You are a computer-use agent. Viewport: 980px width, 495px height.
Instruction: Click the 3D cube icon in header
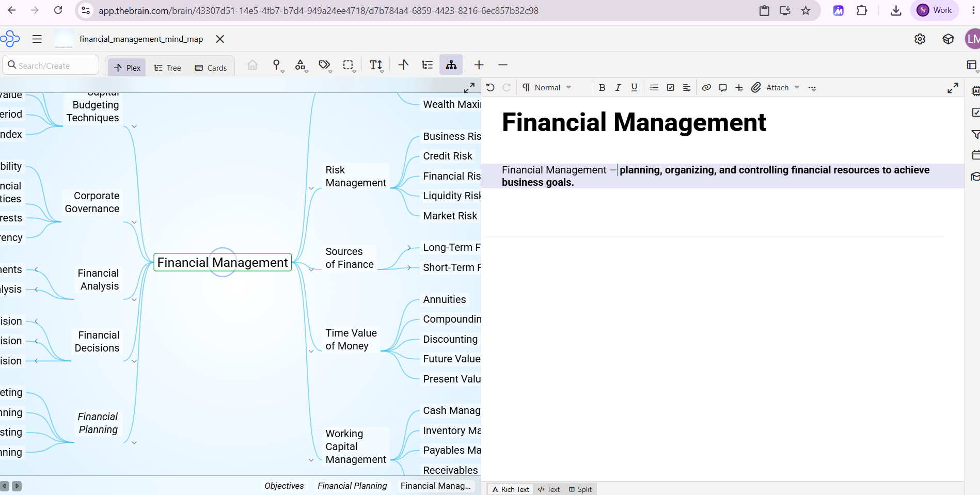948,39
